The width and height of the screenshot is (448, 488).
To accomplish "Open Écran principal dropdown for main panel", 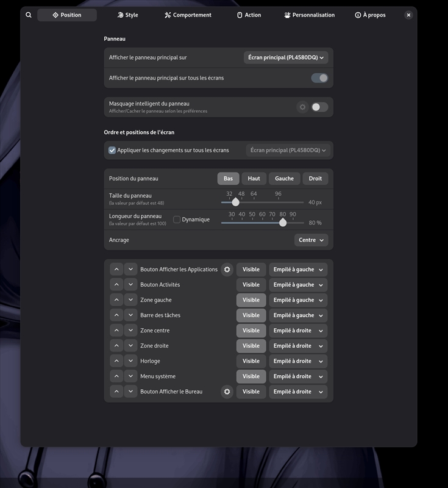I will (286, 57).
